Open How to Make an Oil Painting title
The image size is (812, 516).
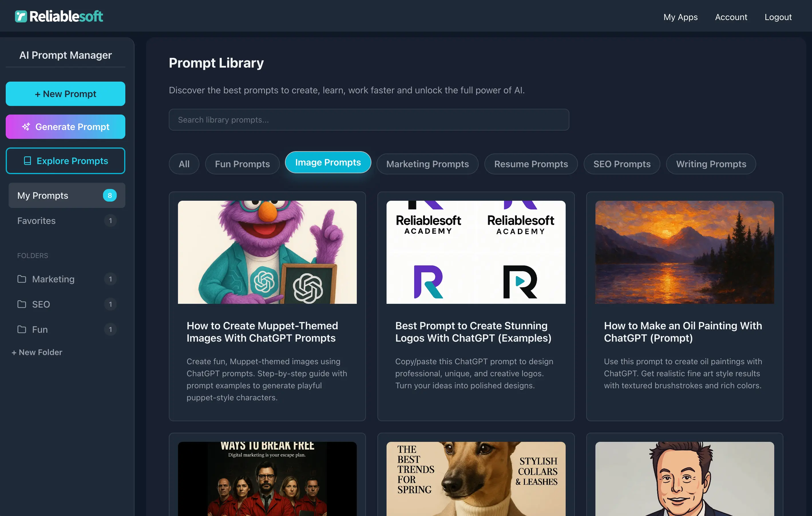[x=683, y=332]
